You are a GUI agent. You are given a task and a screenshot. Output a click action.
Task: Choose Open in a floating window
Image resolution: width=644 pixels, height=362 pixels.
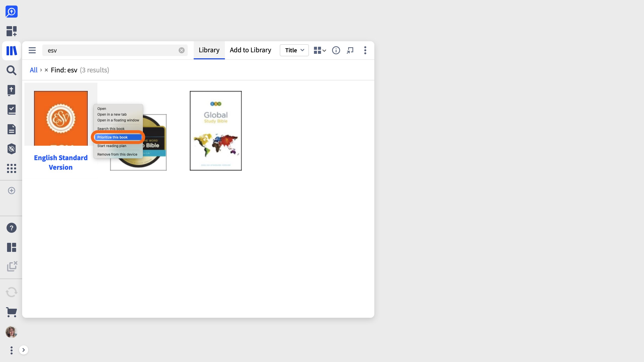(x=118, y=120)
